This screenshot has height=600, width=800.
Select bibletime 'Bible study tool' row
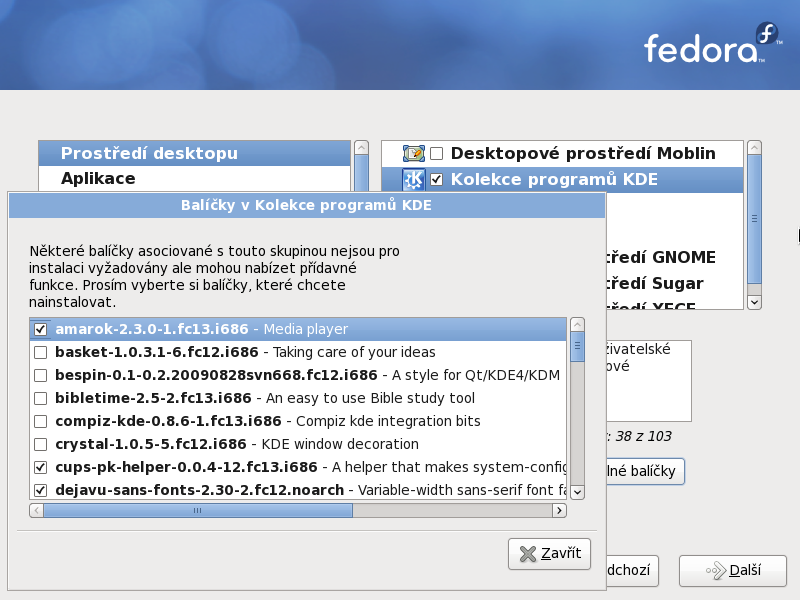(x=265, y=398)
